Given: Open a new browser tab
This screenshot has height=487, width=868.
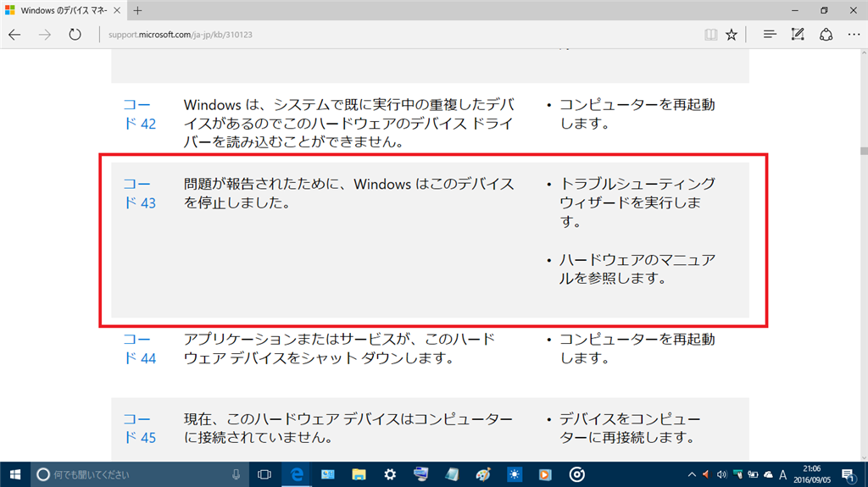Looking at the screenshot, I should click(x=138, y=10).
